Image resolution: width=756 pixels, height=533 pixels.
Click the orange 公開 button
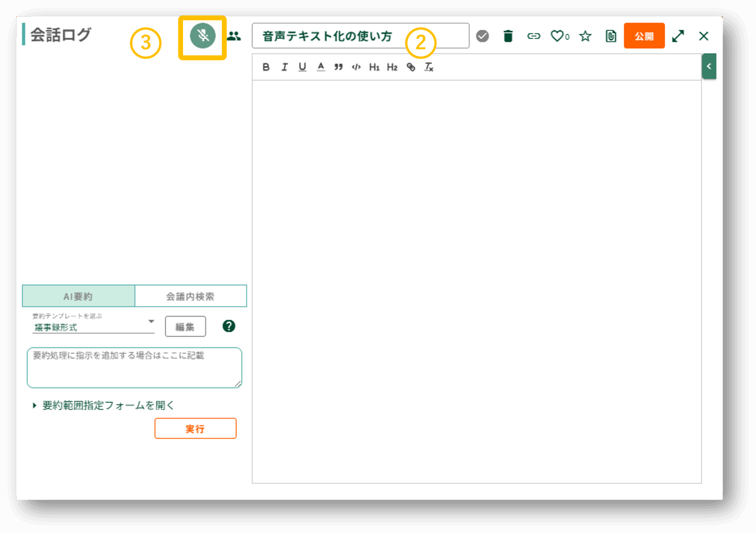click(x=644, y=36)
